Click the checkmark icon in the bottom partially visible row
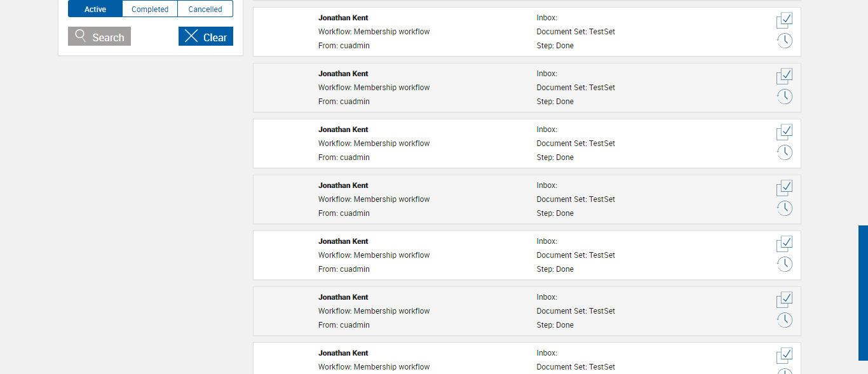Image resolution: width=868 pixels, height=374 pixels. pos(785,356)
